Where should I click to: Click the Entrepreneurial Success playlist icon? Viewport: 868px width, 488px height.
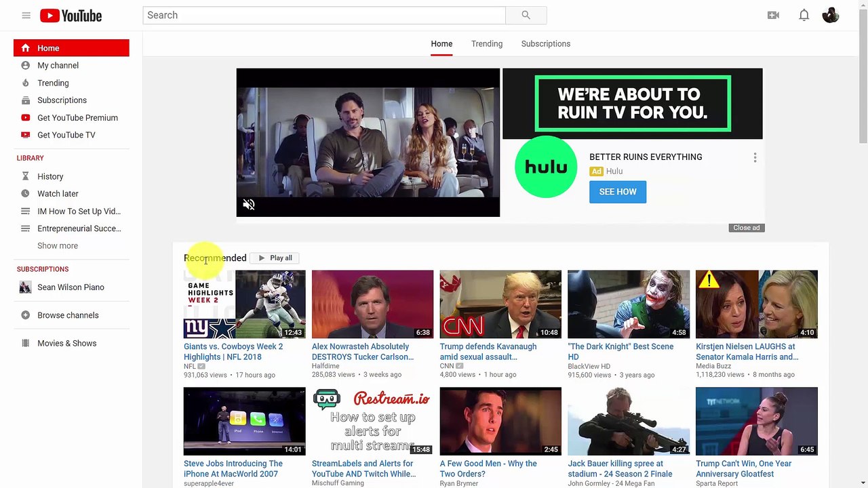pos(25,228)
